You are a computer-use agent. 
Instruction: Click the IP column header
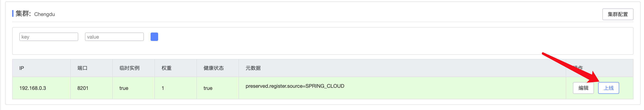[22, 68]
